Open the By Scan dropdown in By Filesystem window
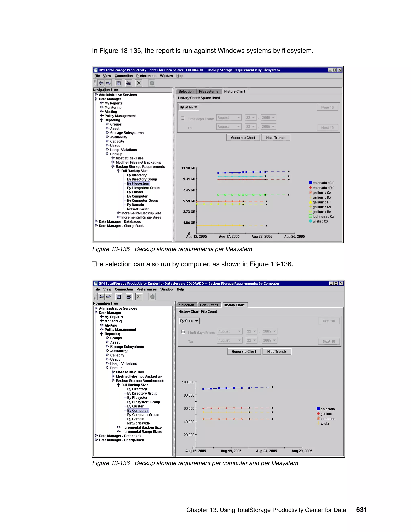This screenshot has height=532, width=411. [189, 107]
